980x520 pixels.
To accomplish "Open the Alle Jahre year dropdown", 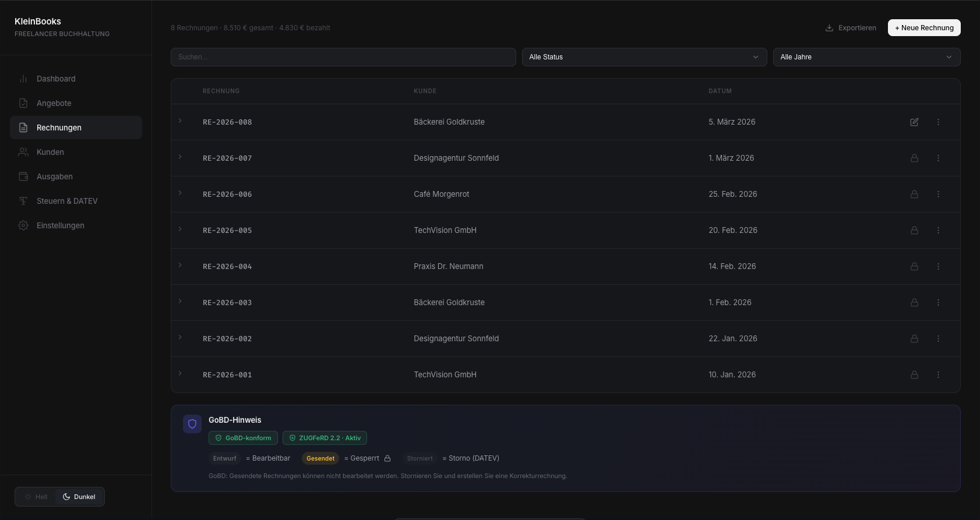I will (x=866, y=57).
